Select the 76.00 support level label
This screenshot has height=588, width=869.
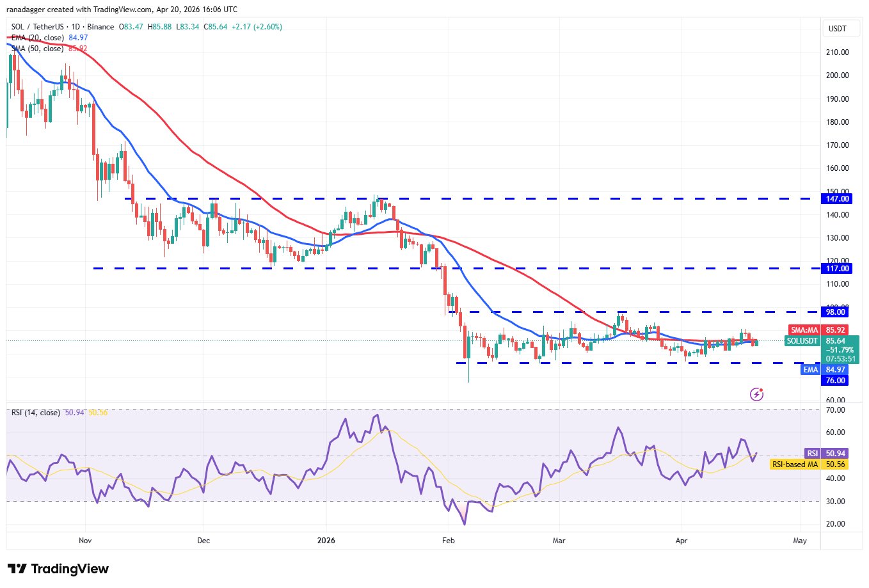[x=836, y=381]
